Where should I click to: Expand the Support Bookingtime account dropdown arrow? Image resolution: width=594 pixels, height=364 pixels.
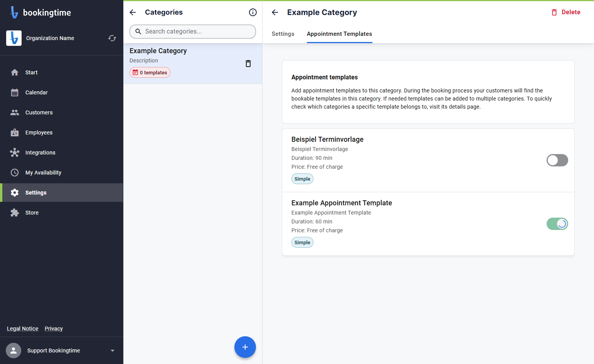[x=113, y=351]
